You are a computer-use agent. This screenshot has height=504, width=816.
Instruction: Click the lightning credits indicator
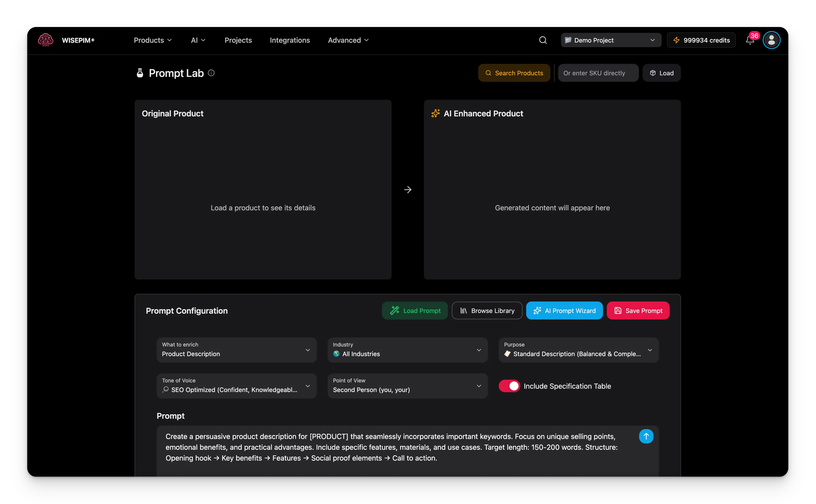(701, 40)
